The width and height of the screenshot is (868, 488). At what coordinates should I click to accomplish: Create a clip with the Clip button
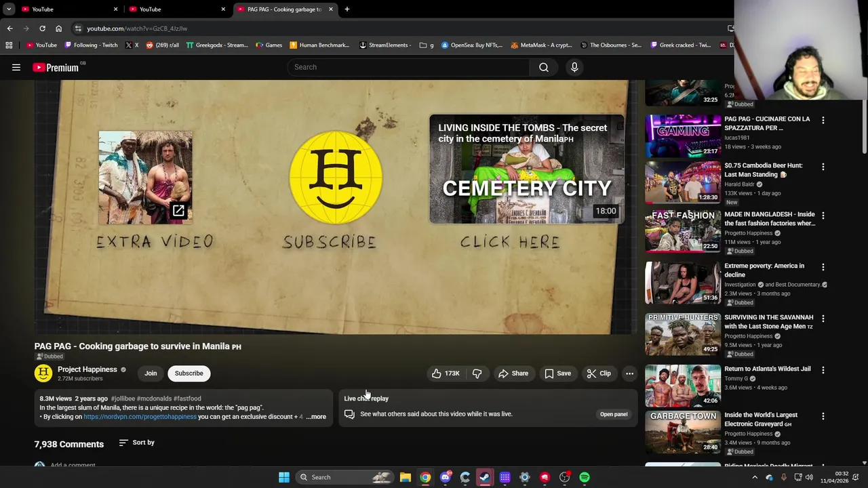point(599,373)
